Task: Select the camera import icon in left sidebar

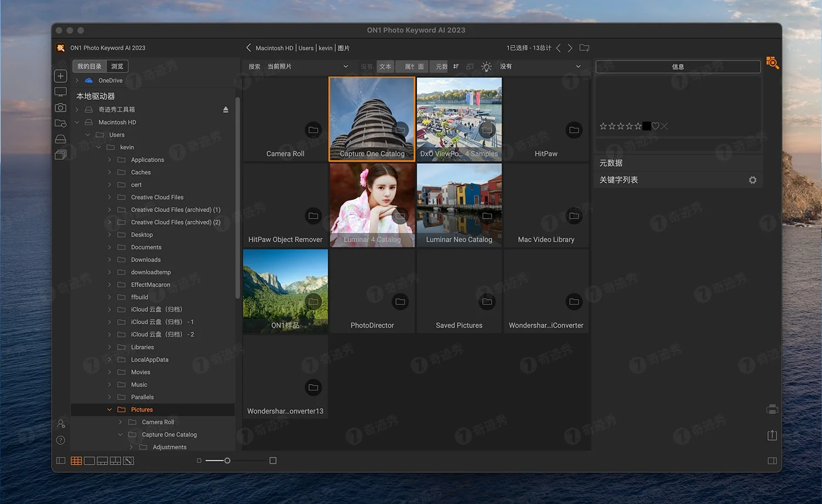Action: pos(60,108)
